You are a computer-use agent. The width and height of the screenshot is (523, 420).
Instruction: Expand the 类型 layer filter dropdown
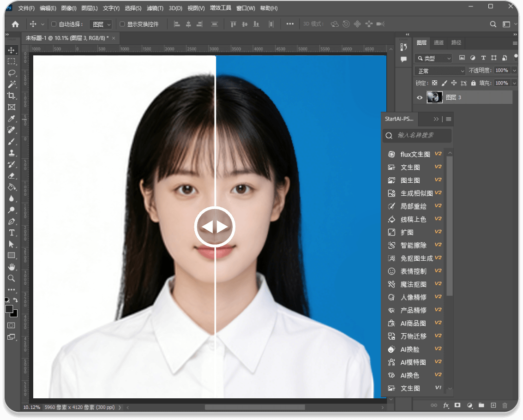[x=434, y=58]
